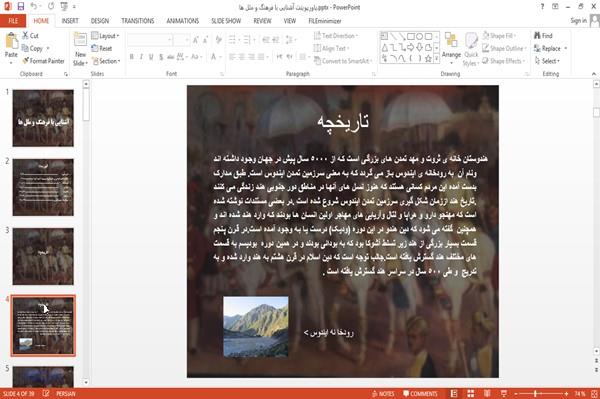Toggle the COMMENTS pane in status bar
The image size is (600, 399).
coord(420,394)
